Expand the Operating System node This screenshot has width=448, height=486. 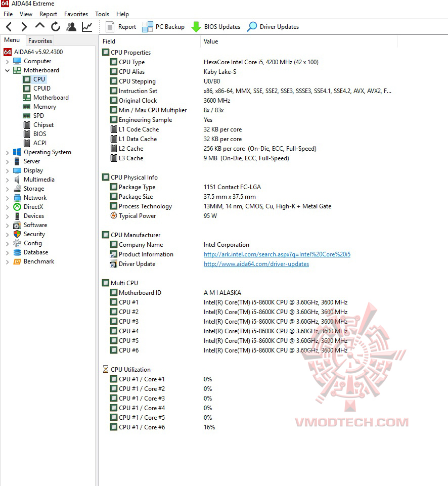tap(8, 153)
